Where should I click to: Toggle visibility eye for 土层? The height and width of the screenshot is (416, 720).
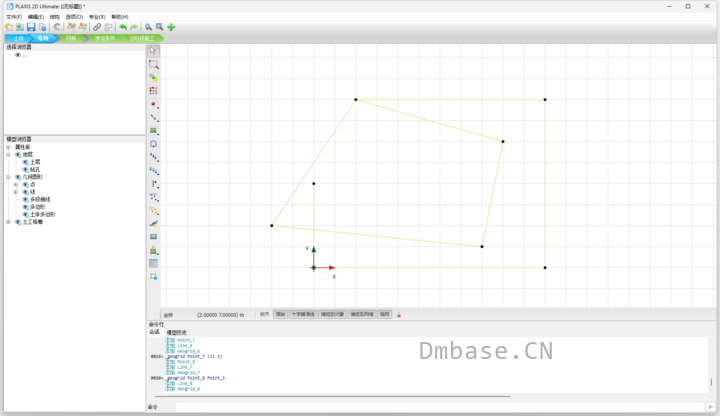(25, 162)
